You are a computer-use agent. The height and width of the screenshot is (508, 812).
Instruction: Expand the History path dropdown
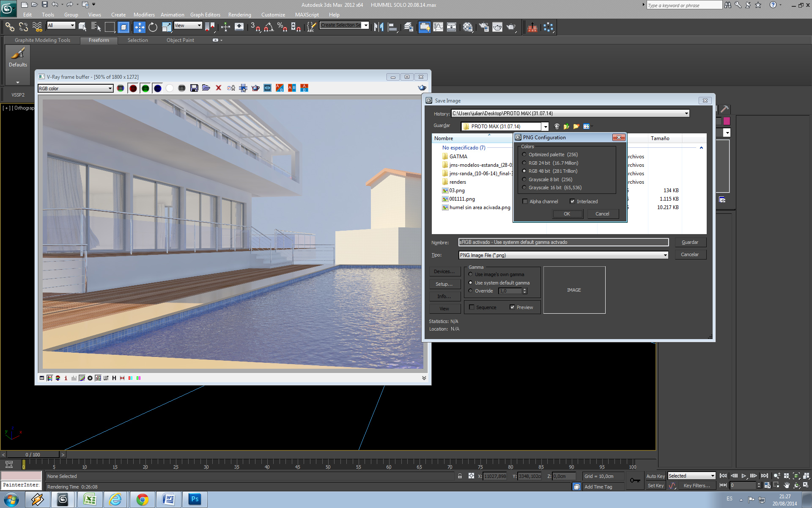[x=686, y=113]
